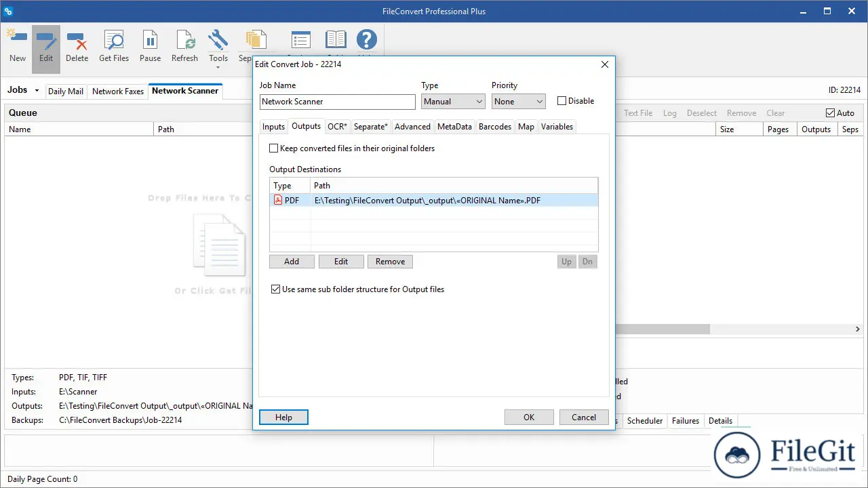Click the New job toolbar icon
This screenshot has height=488, width=868.
click(18, 47)
